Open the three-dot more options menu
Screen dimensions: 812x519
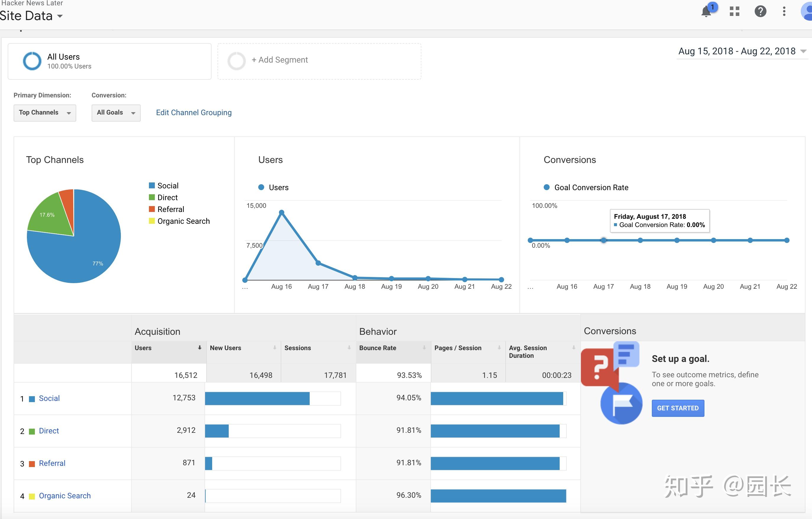784,12
